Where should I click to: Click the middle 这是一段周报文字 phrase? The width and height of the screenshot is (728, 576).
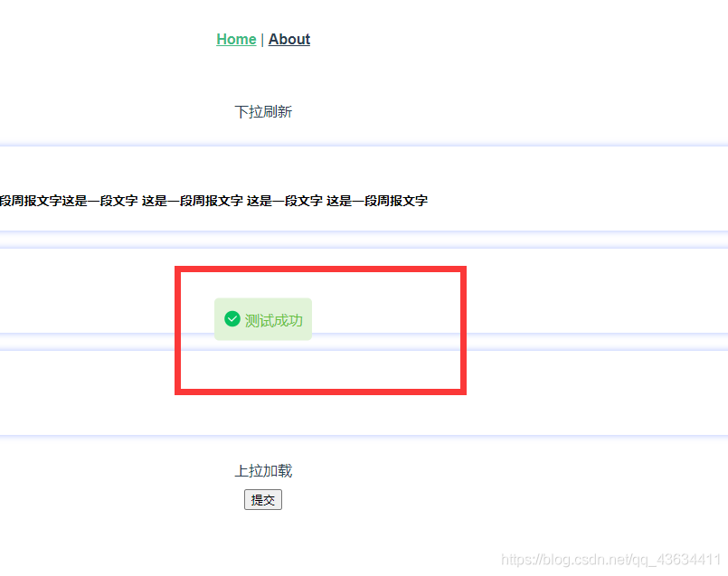(x=192, y=201)
